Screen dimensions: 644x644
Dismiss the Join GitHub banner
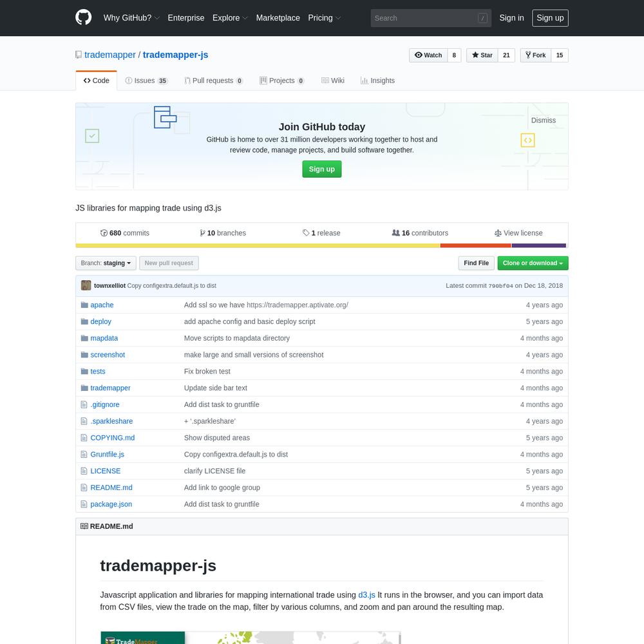pos(543,120)
